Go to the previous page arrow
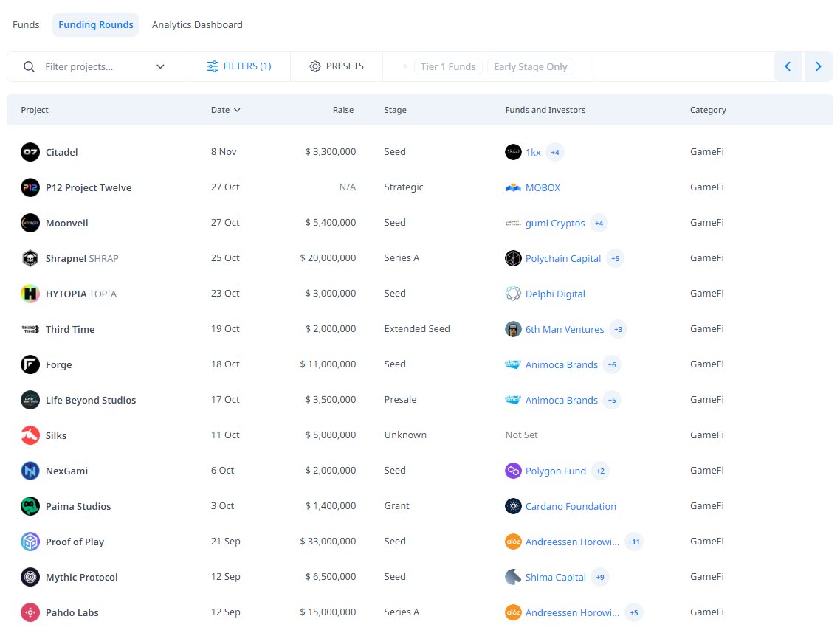The height and width of the screenshot is (633, 840). pos(788,66)
